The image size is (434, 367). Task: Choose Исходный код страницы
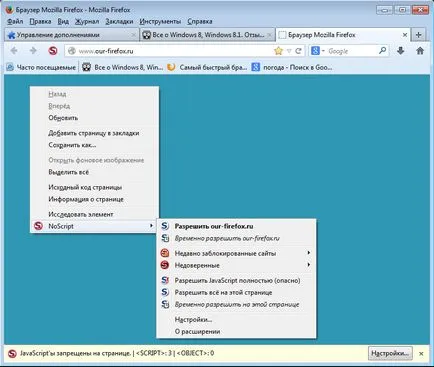click(x=95, y=187)
